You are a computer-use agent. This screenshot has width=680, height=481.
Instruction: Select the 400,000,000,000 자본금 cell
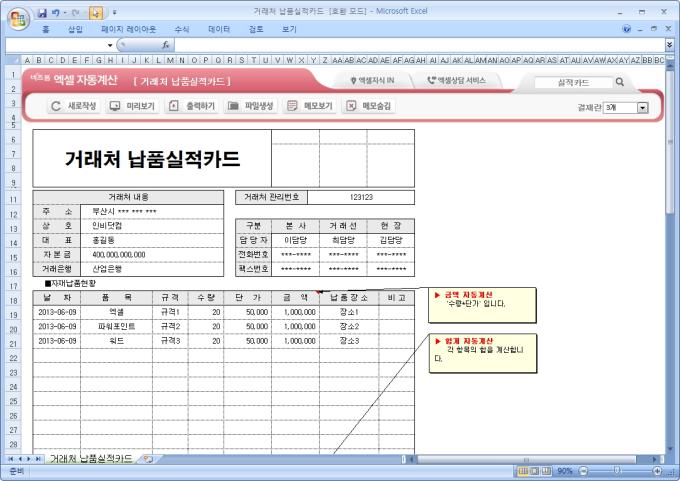[152, 255]
